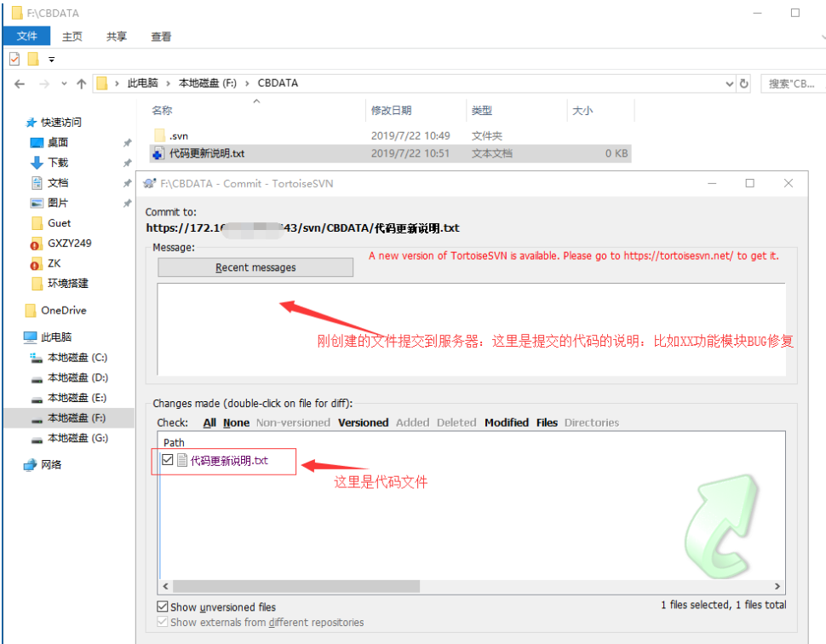The height and width of the screenshot is (644, 826).
Task: Click the Properties icon in quick access toolbar
Action: 14,59
